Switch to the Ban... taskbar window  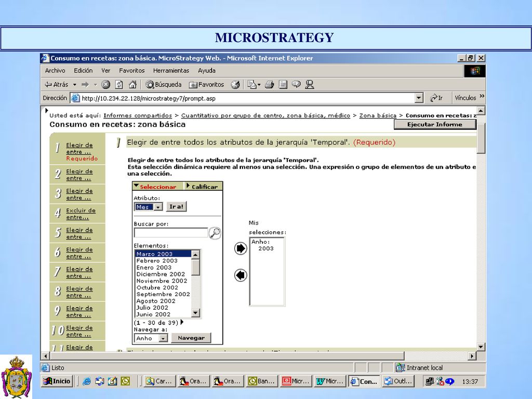tap(262, 381)
